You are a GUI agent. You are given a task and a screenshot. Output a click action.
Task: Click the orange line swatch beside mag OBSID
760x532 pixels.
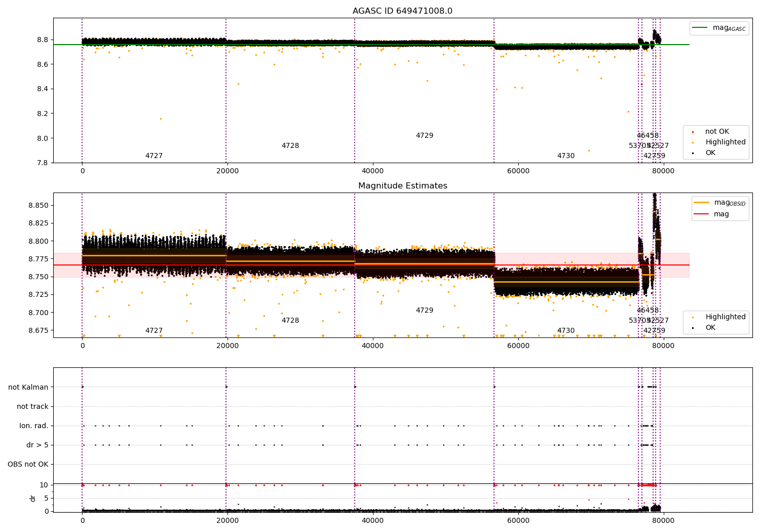tap(701, 203)
